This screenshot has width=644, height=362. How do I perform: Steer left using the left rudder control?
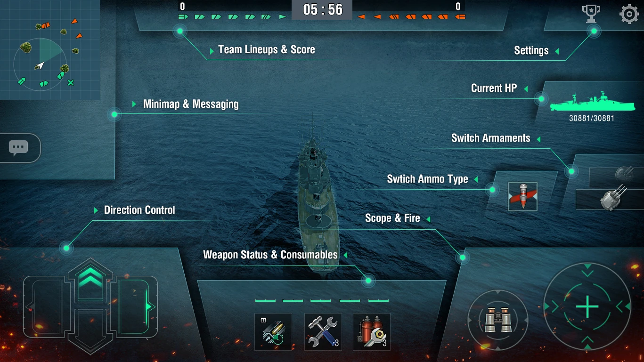[x=43, y=307]
